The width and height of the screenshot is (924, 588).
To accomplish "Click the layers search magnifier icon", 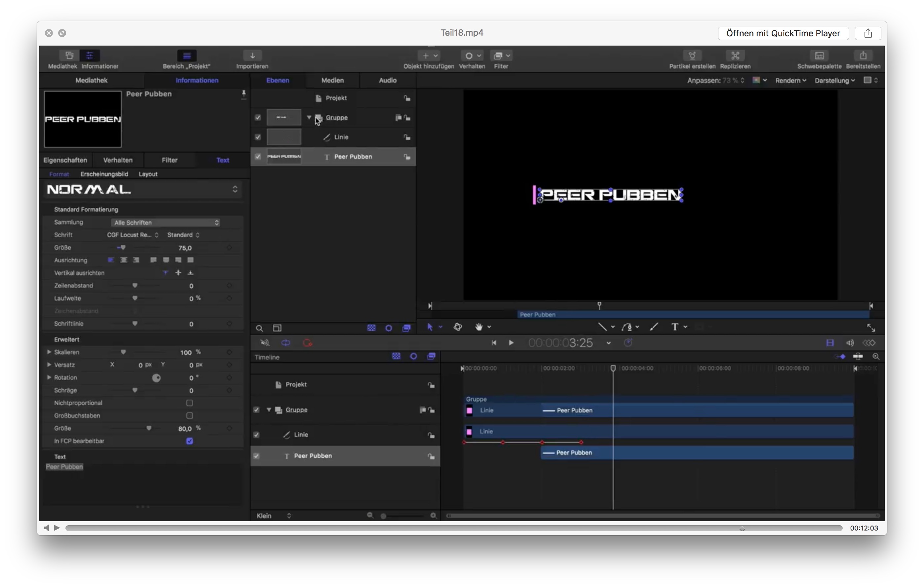I will pos(259,328).
